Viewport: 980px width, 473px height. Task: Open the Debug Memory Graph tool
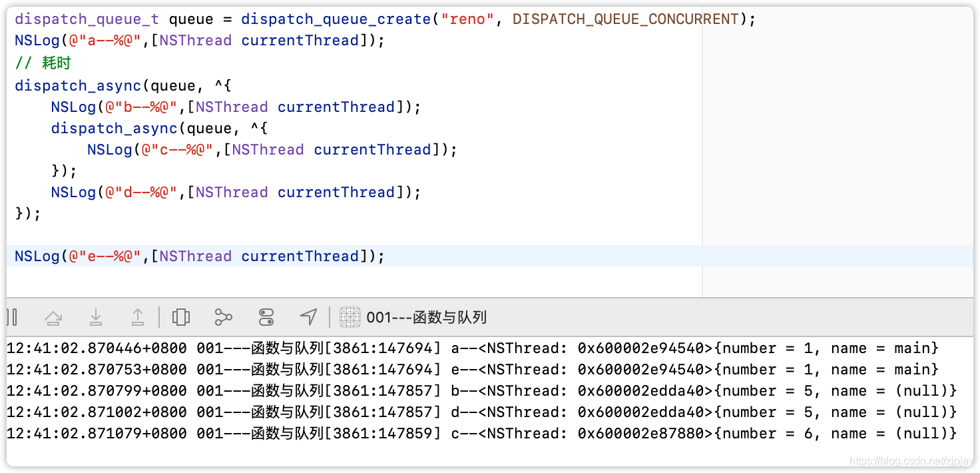(224, 317)
